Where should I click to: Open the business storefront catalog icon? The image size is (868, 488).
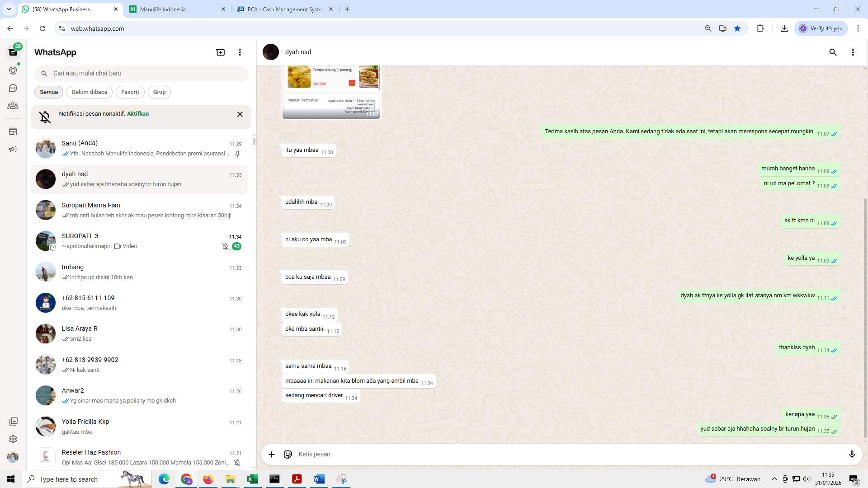[13, 131]
